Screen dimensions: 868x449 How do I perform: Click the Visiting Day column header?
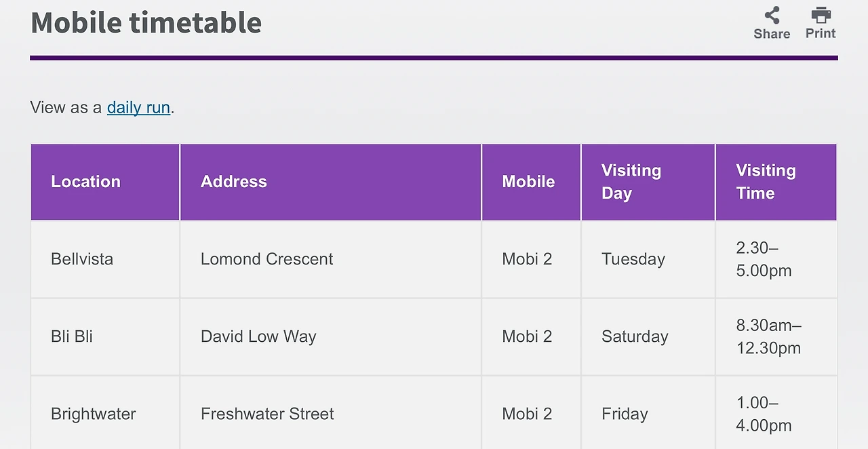click(x=631, y=182)
